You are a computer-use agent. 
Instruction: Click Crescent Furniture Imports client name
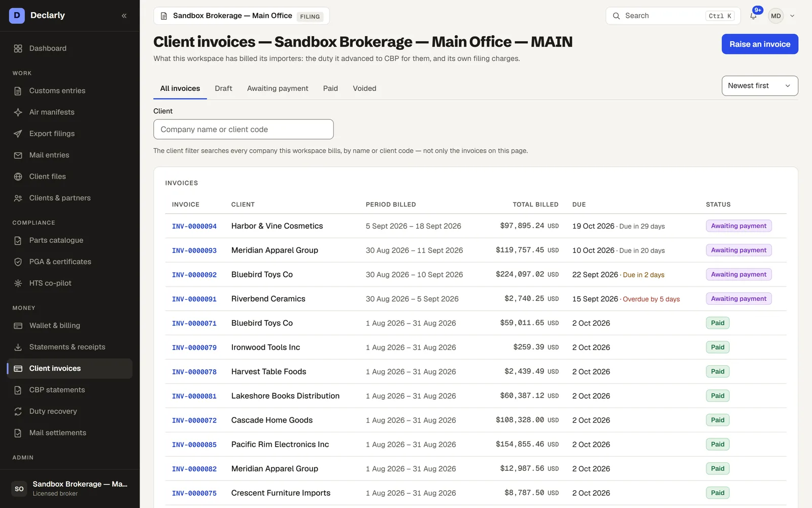coord(281,493)
